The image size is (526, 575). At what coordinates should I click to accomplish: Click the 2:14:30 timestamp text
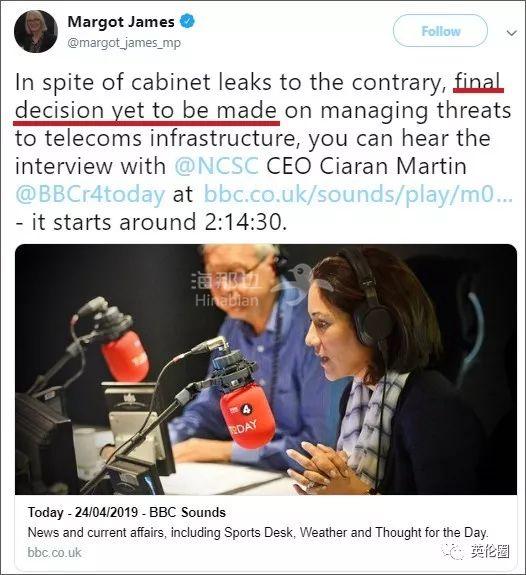pos(245,222)
